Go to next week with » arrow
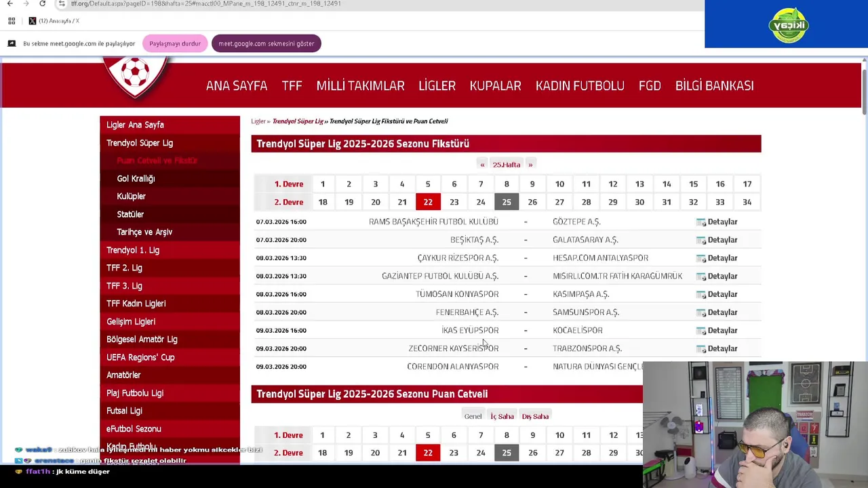The width and height of the screenshot is (868, 488). (530, 165)
